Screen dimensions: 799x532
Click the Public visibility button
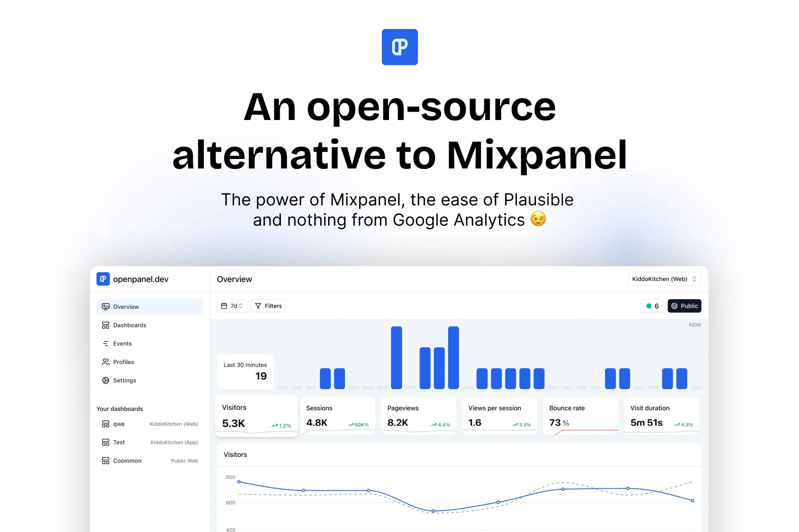coord(684,306)
